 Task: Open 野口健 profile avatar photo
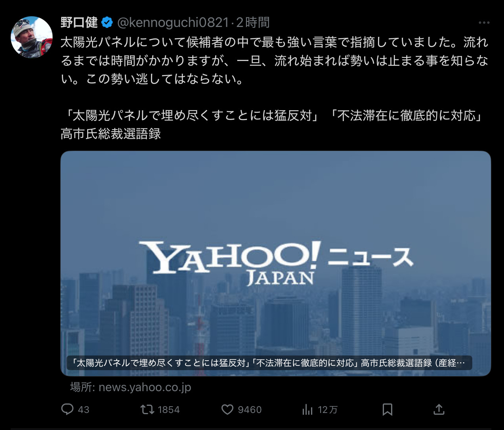pos(32,37)
